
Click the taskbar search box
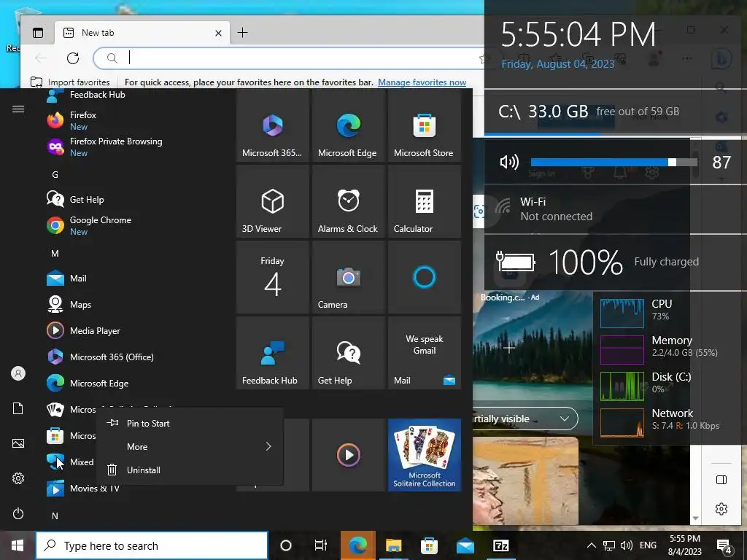pos(152,545)
